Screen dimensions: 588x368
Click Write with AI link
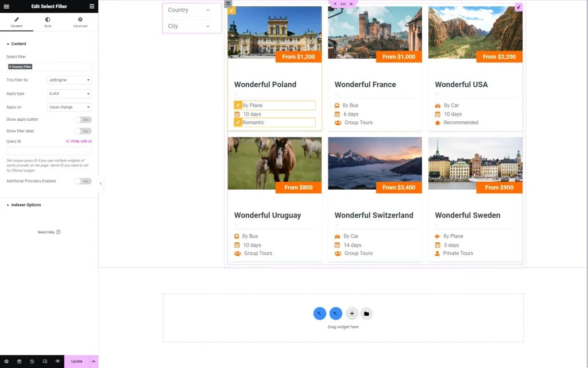click(x=79, y=141)
